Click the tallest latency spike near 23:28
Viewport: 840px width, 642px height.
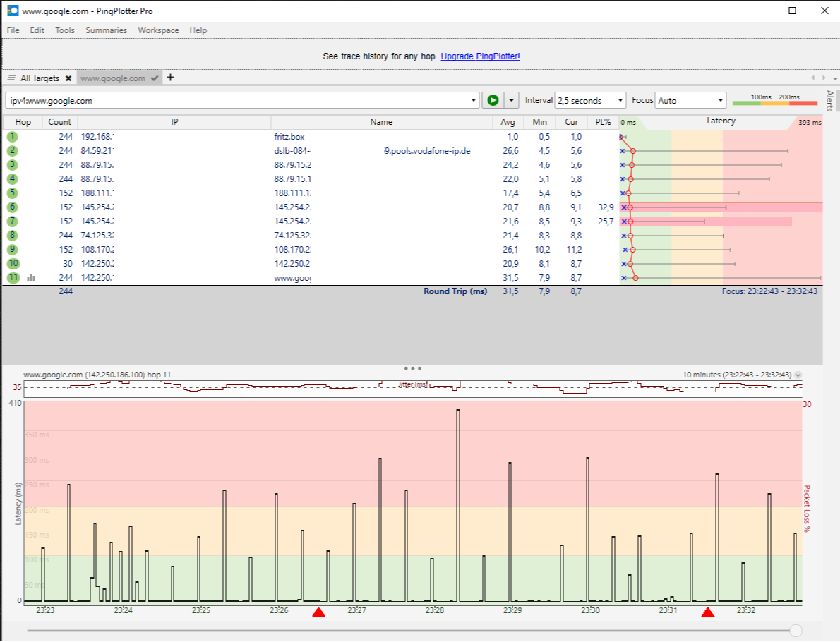coord(458,505)
